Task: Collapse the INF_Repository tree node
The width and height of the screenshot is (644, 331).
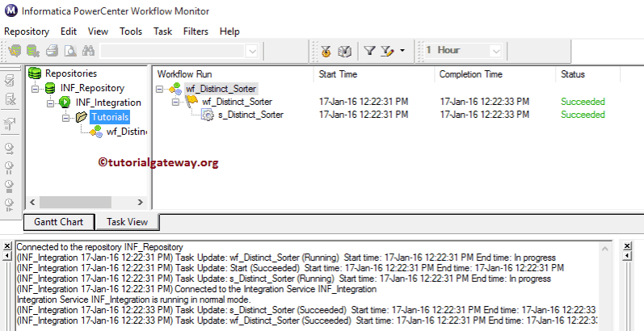Action: tap(36, 89)
